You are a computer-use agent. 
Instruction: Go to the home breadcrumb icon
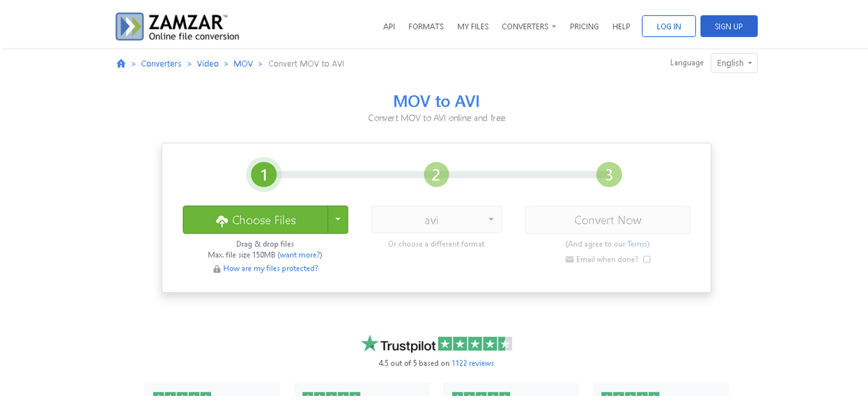pyautogui.click(x=121, y=63)
